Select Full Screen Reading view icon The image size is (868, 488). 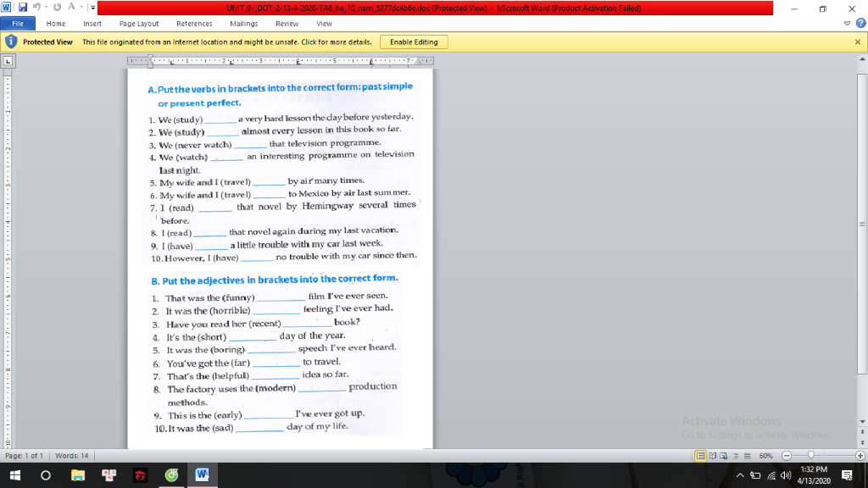(712, 456)
